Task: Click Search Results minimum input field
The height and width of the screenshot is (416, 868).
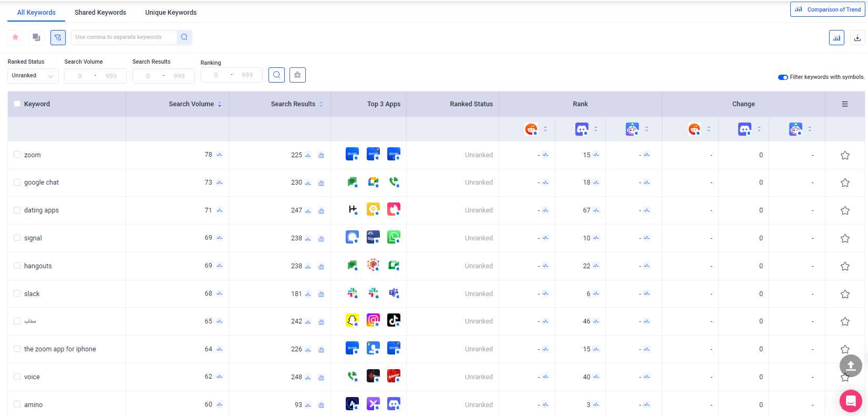Action: [148, 76]
